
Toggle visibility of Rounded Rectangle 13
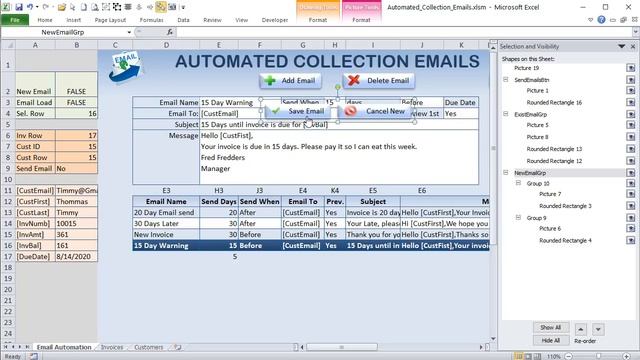631,149
